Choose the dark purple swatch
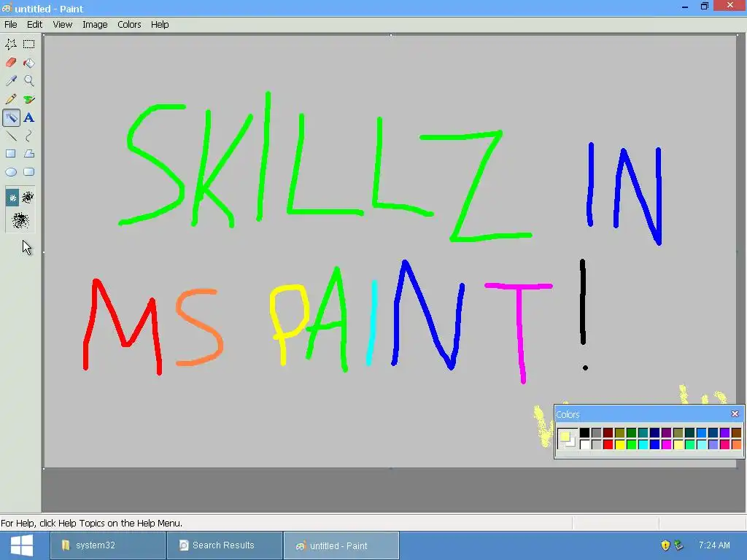 tap(667, 433)
